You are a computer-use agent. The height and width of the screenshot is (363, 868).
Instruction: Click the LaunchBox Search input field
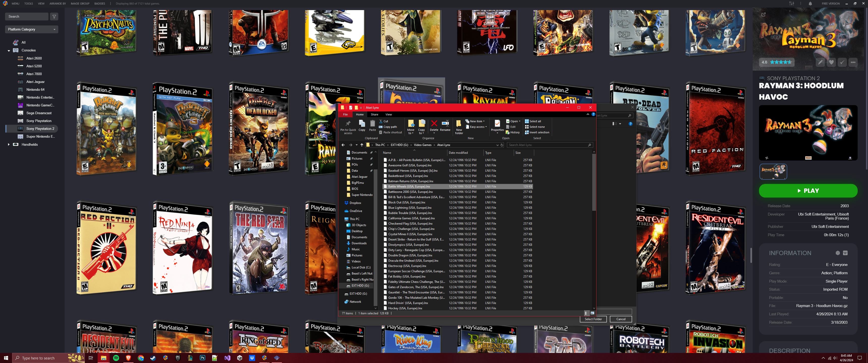(26, 16)
